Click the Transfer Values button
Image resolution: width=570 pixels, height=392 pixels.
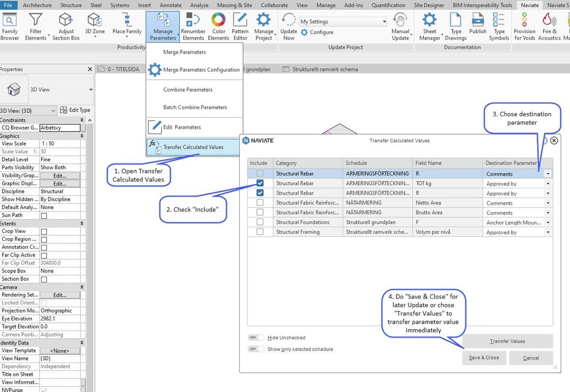click(x=507, y=341)
